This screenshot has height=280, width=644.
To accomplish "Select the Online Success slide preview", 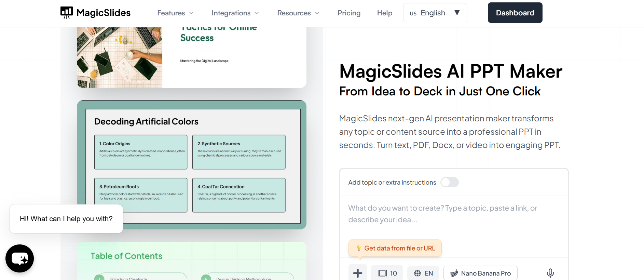I will coord(192,57).
